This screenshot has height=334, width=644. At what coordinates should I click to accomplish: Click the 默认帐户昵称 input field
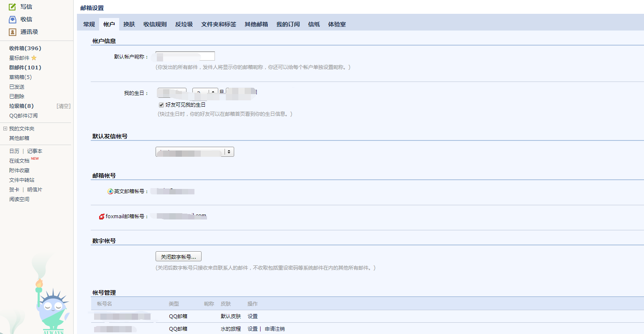click(x=185, y=56)
